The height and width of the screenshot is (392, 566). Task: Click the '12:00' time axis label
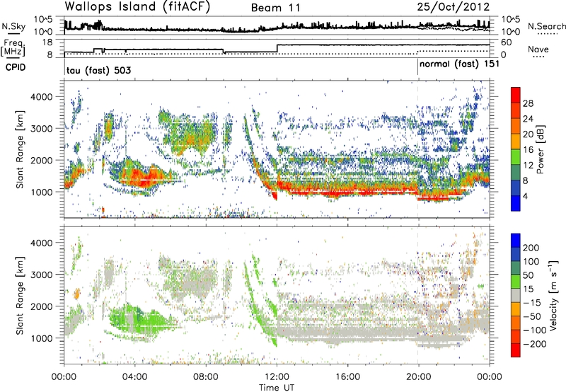click(277, 377)
